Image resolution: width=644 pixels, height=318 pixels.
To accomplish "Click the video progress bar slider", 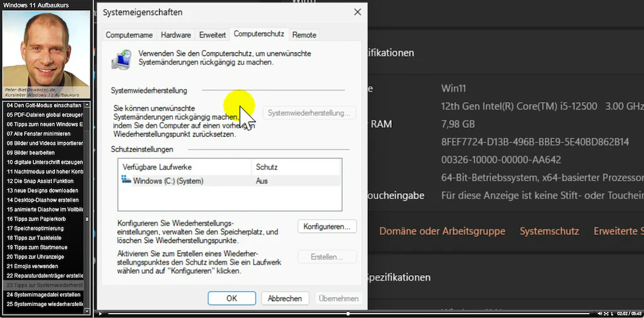I will click(x=348, y=314).
